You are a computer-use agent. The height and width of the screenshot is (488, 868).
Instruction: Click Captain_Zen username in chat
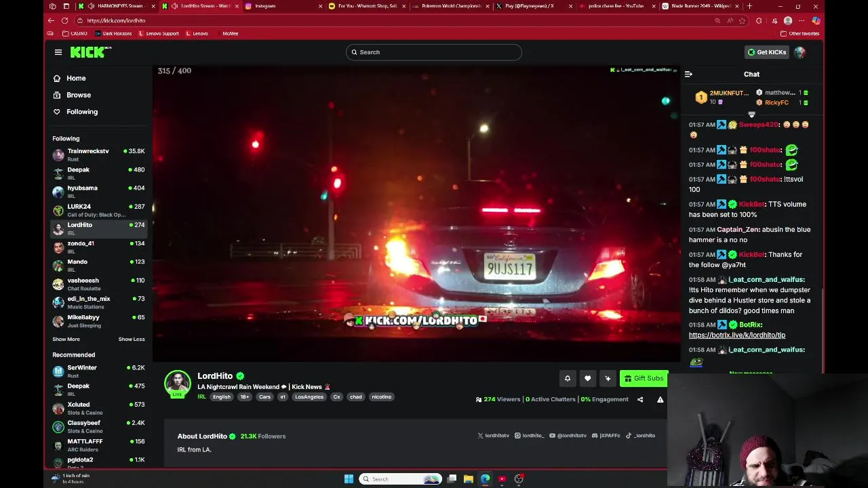point(738,230)
